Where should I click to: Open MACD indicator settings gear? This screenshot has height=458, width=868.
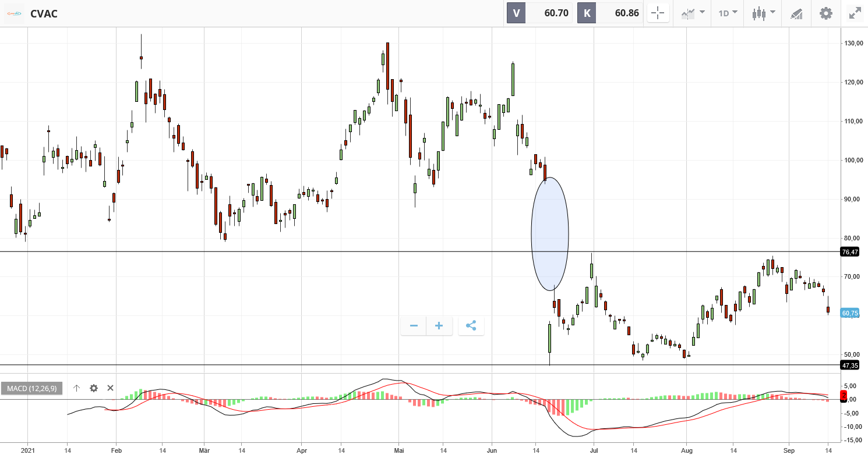point(94,388)
